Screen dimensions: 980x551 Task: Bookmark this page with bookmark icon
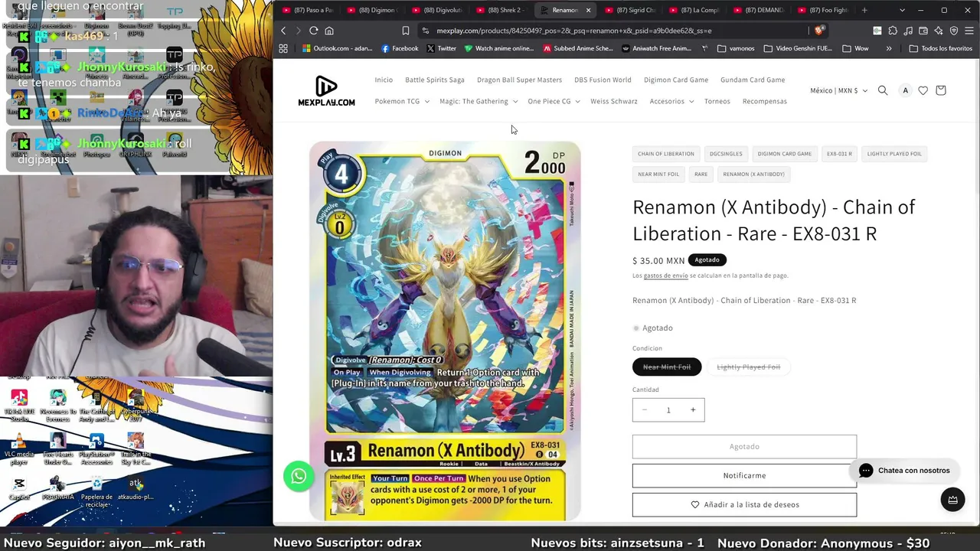(x=406, y=31)
